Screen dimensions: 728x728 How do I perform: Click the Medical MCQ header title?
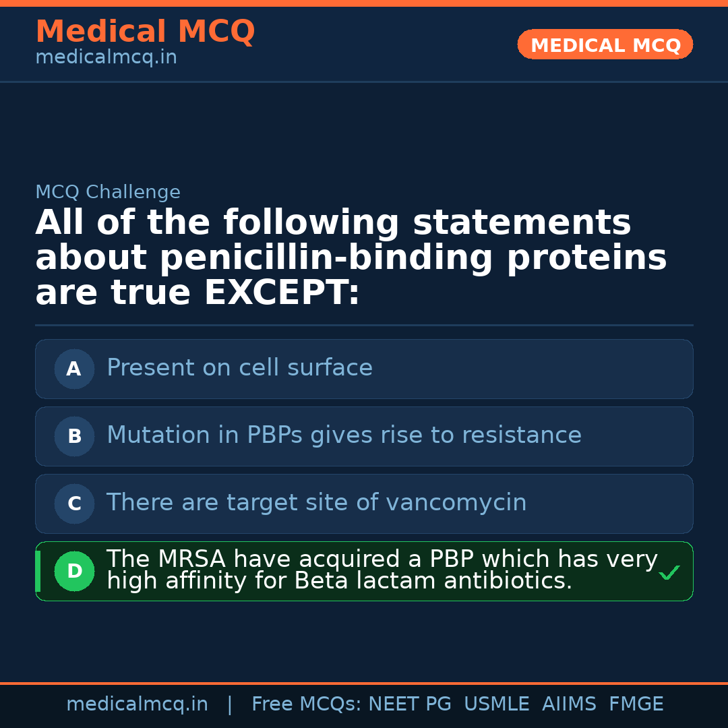[x=145, y=32]
